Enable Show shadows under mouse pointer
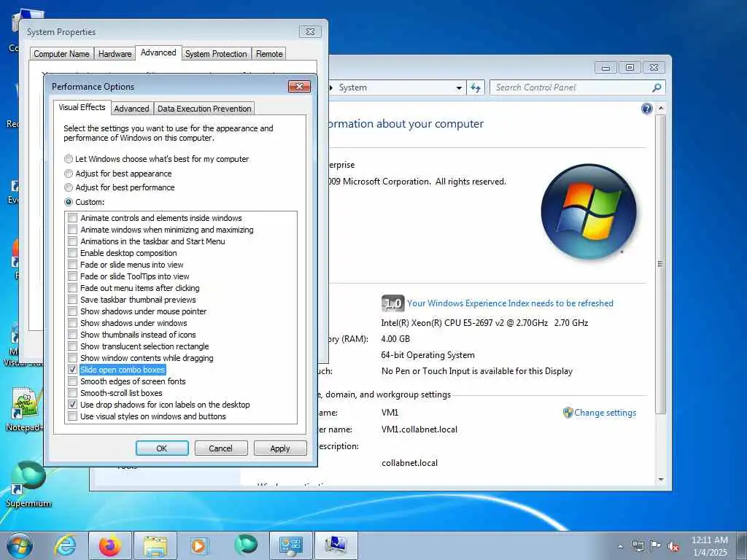 click(72, 311)
